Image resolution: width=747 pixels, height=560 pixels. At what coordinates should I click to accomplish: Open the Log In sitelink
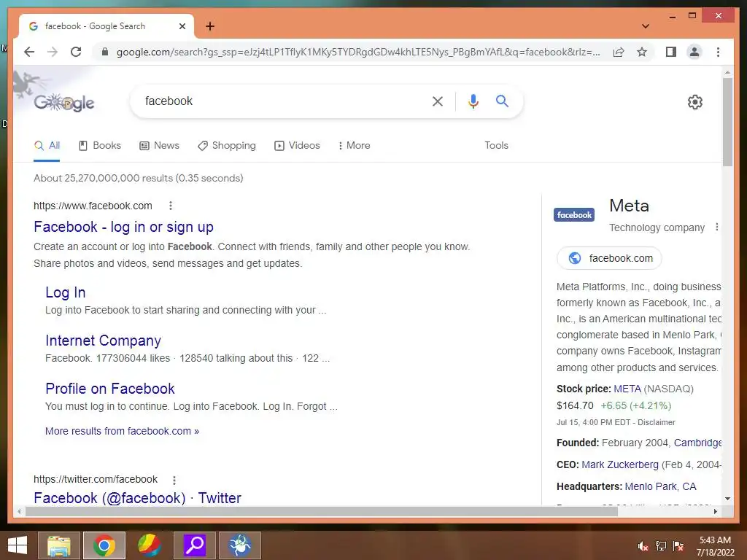[65, 292]
